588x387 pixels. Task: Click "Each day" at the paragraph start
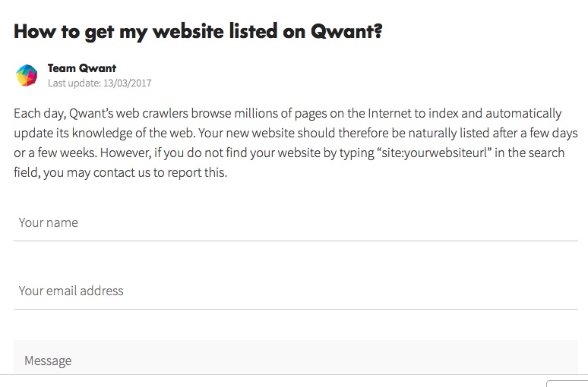click(39, 114)
